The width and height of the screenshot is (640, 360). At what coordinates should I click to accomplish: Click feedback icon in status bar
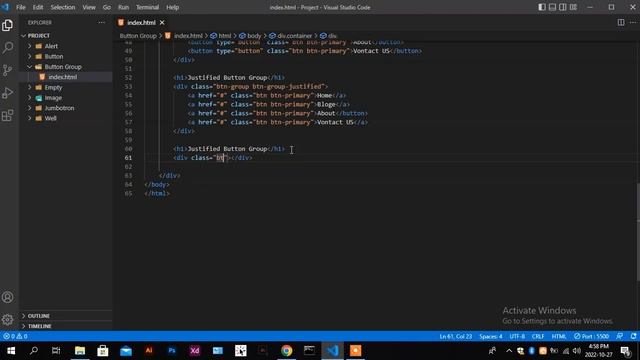[x=620, y=336]
